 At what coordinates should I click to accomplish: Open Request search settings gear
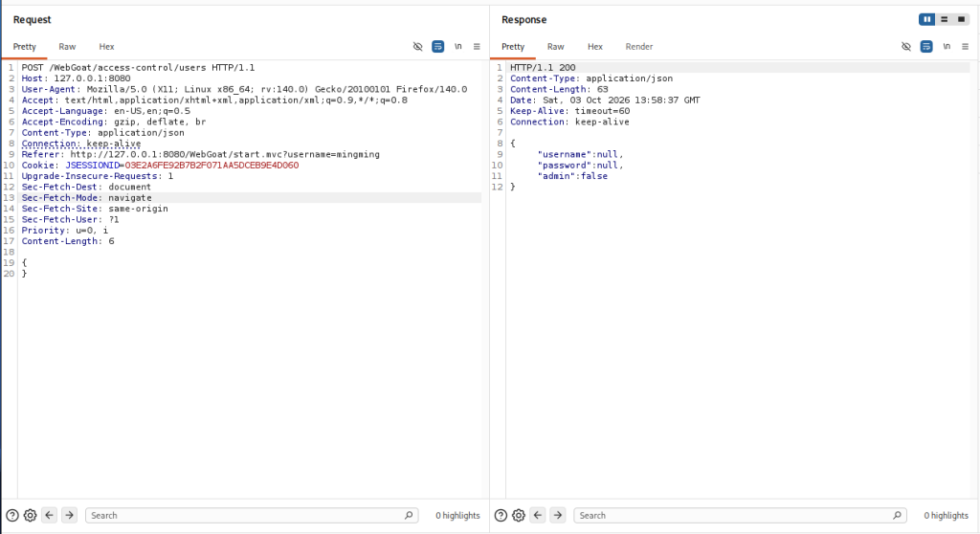[30, 515]
